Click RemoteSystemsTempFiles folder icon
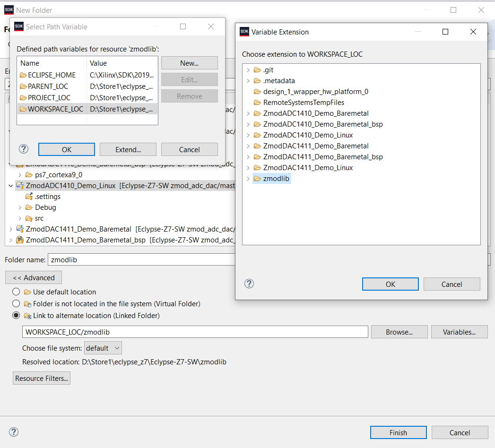The height and width of the screenshot is (448, 495). pos(258,103)
